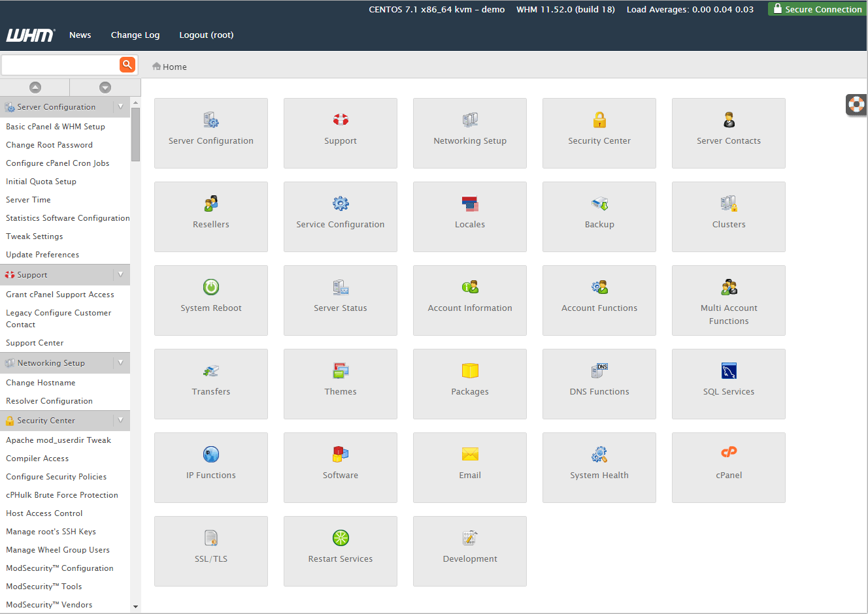Open the Change Log menu item
This screenshot has width=868, height=614.
click(135, 35)
